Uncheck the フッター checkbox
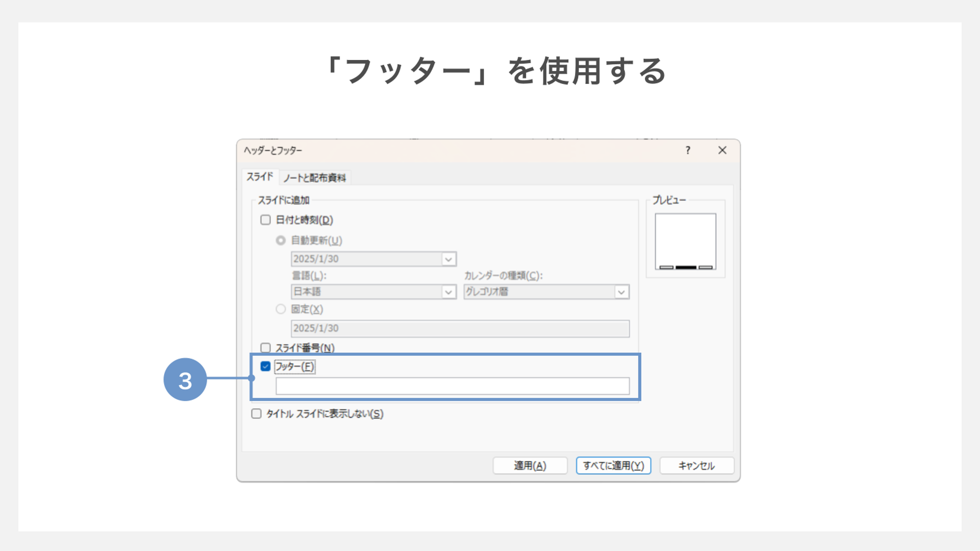The height and width of the screenshot is (551, 980). pos(266,366)
